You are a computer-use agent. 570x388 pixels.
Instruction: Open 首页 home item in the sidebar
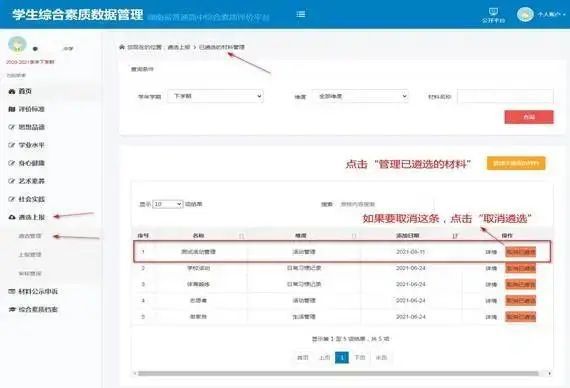click(25, 91)
